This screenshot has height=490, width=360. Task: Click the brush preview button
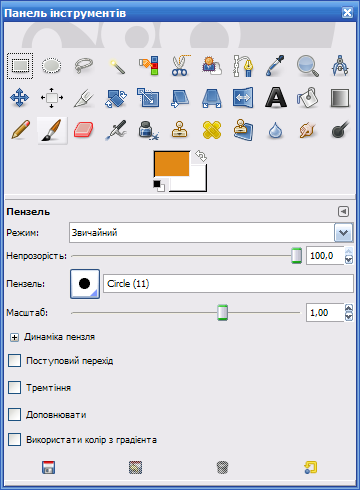(x=85, y=284)
